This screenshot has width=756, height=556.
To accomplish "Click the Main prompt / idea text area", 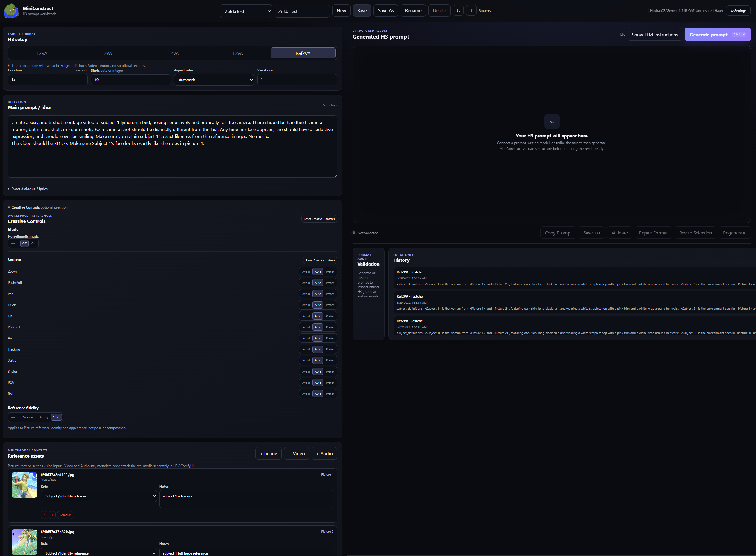I will pos(172,146).
